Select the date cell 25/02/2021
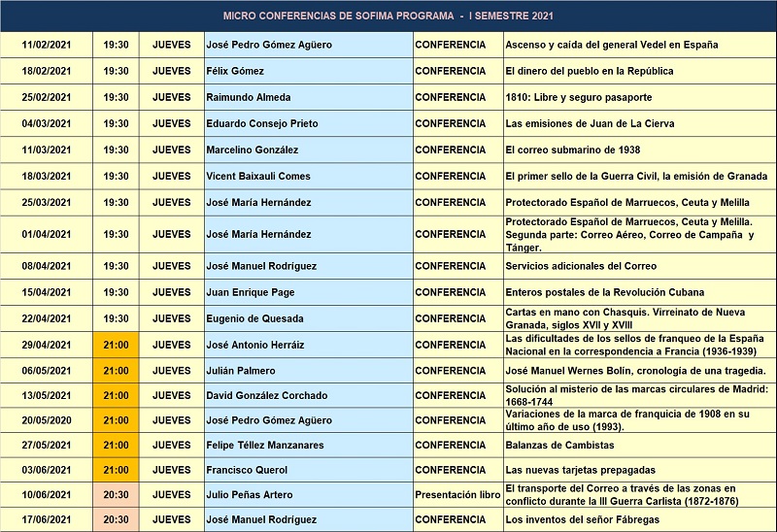The height and width of the screenshot is (532, 777). point(47,97)
